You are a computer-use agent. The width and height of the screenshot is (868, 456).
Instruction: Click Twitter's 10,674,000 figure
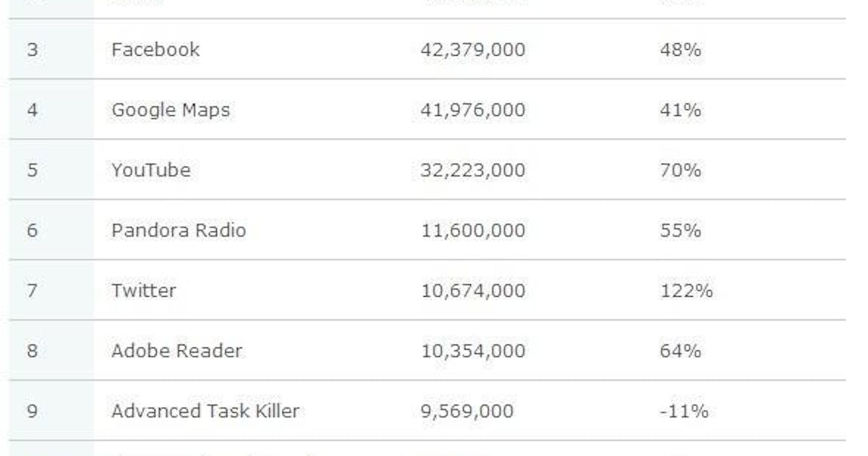[474, 291]
